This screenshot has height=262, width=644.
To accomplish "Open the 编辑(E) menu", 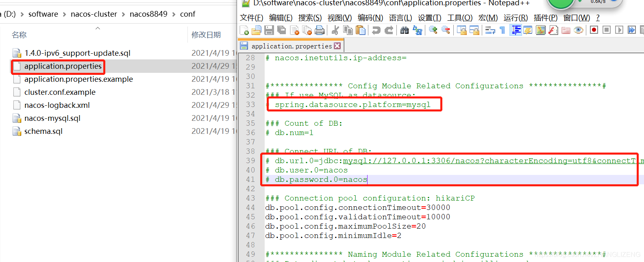I will tap(281, 18).
